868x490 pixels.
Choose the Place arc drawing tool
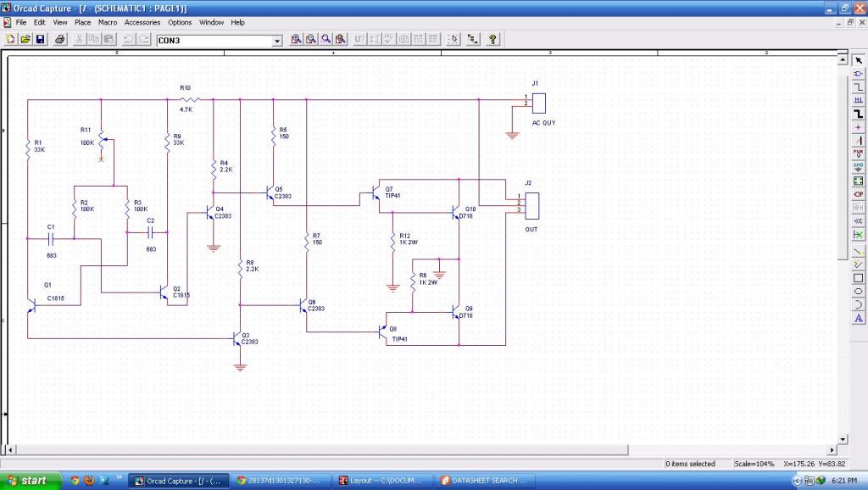click(x=858, y=304)
